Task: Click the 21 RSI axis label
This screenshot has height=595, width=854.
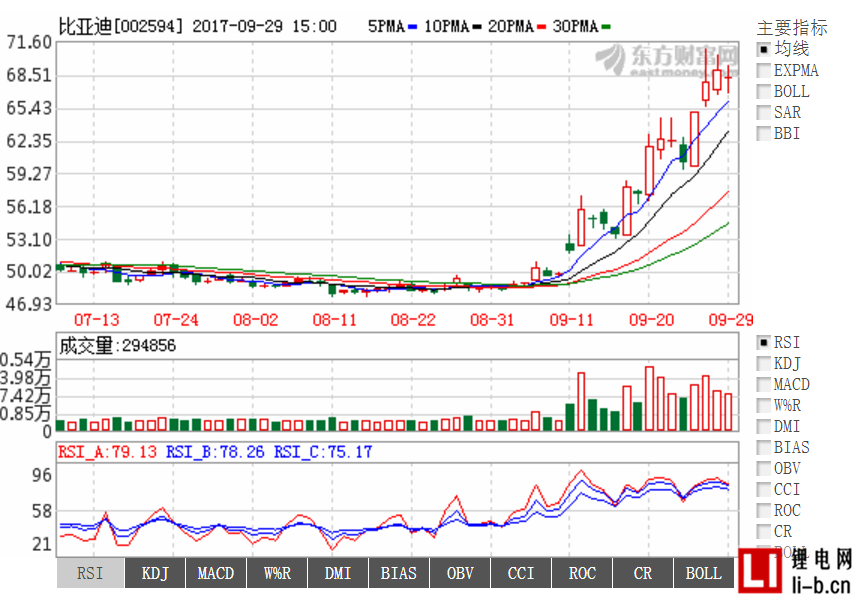Action: coord(41,544)
